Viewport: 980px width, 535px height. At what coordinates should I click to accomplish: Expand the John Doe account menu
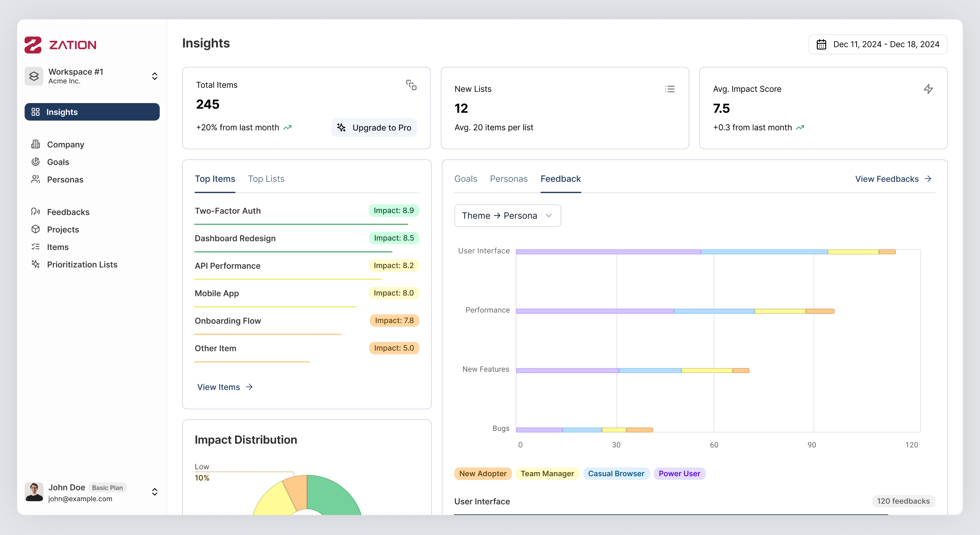(x=154, y=492)
